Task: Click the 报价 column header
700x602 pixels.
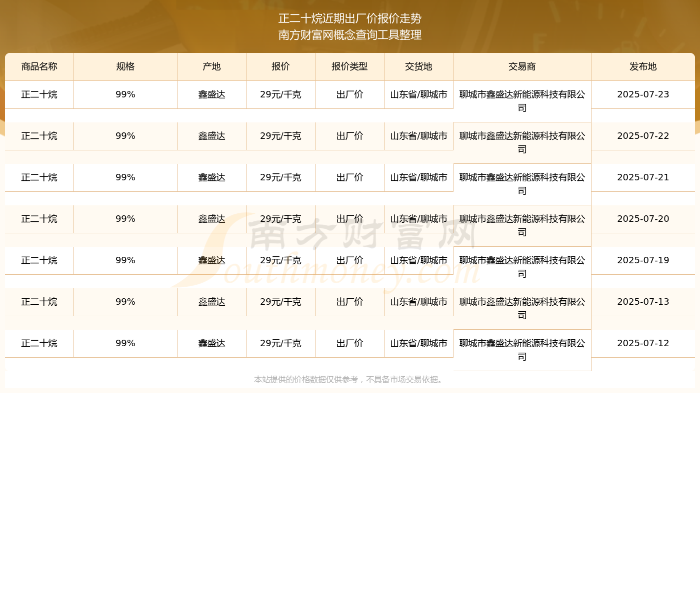Action: [281, 67]
